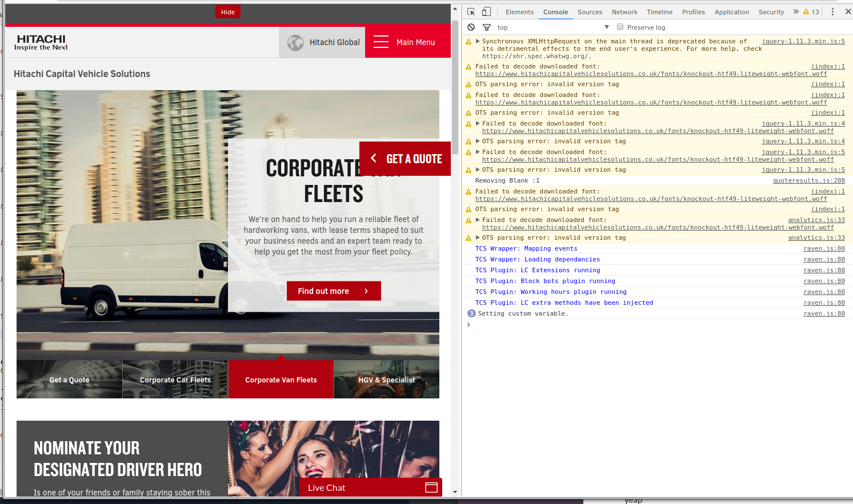Viewport: 853px width, 504px height.
Task: Click the "Removing Blank :1" console message
Action: 507,180
